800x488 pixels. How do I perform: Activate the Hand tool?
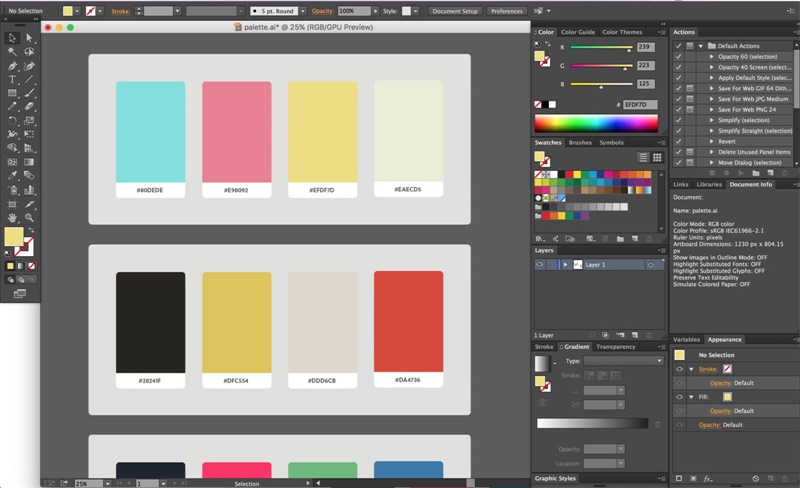pyautogui.click(x=12, y=217)
